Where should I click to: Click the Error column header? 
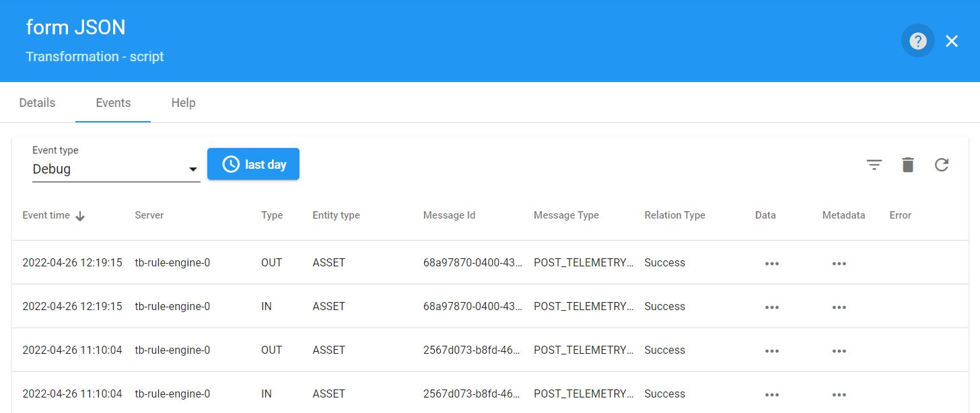(x=900, y=215)
